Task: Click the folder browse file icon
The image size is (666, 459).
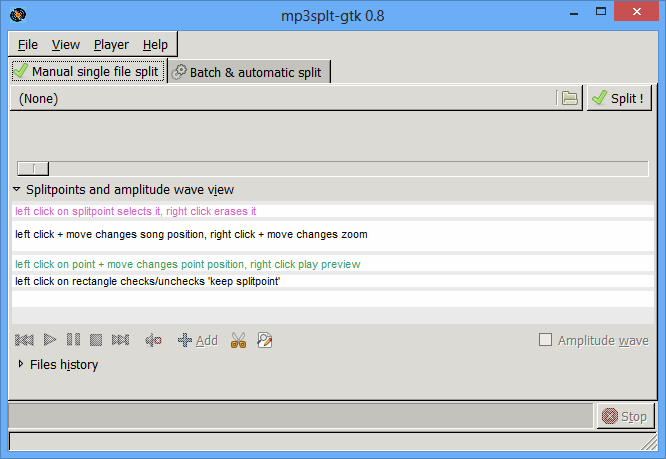Action: click(570, 98)
